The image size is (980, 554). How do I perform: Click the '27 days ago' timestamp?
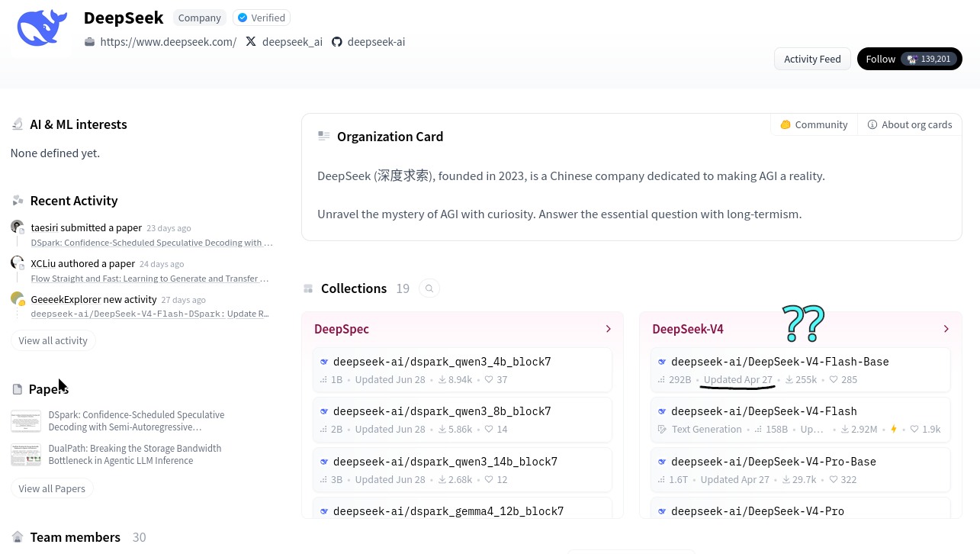[x=184, y=300]
